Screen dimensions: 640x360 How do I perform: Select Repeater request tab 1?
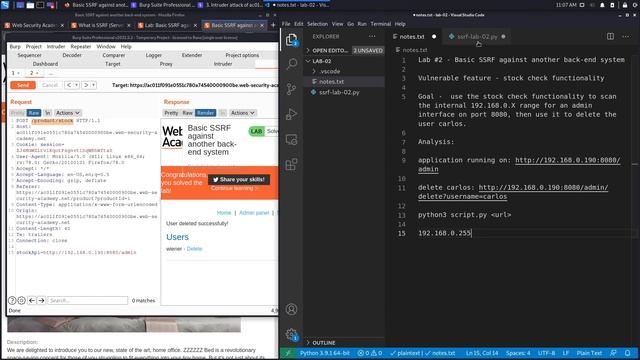pos(16,73)
